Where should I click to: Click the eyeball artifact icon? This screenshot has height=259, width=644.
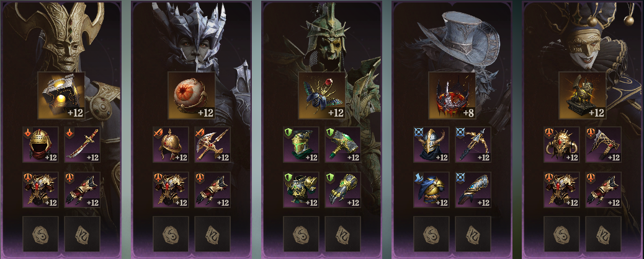[191, 95]
